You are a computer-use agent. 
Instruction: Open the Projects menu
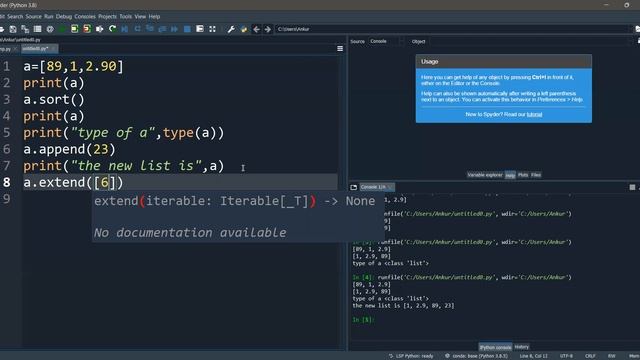pyautogui.click(x=107, y=16)
